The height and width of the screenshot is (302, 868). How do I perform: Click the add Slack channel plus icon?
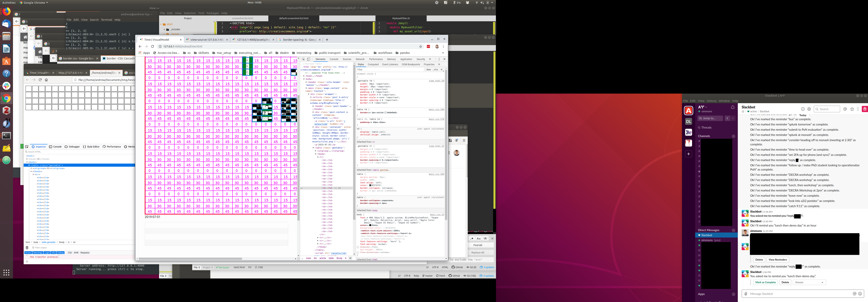click(x=734, y=136)
